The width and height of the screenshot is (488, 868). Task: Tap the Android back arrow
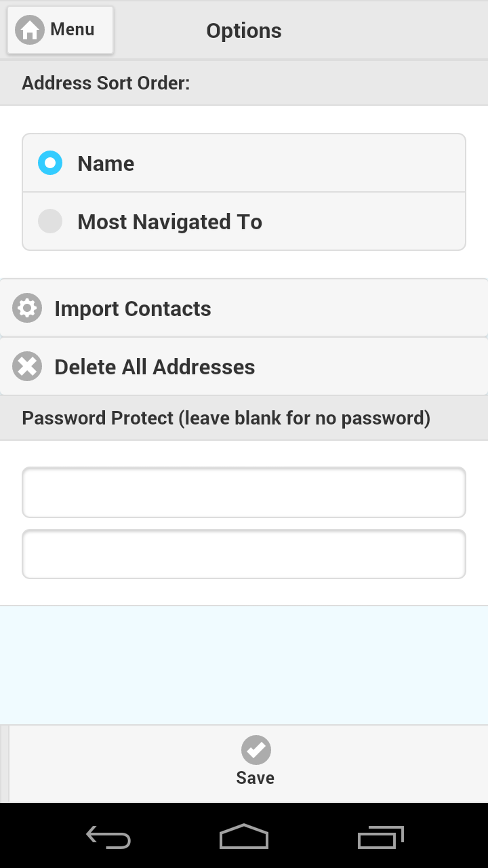[x=108, y=837]
